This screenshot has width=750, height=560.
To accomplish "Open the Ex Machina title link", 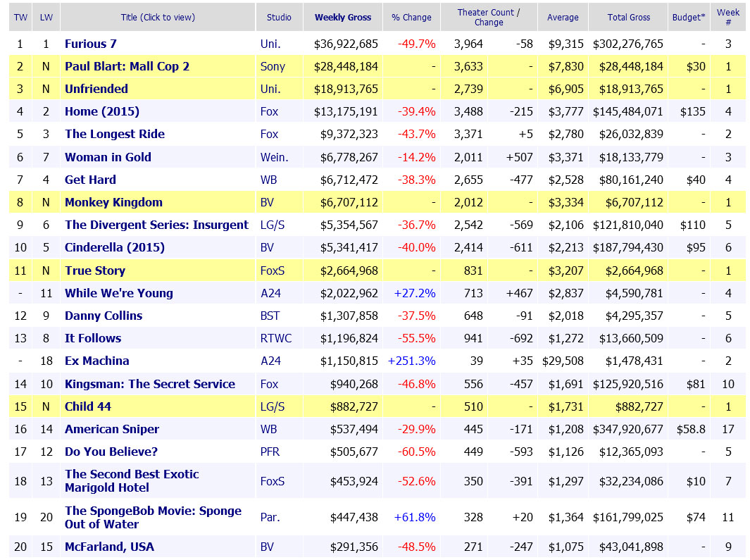I will (96, 361).
